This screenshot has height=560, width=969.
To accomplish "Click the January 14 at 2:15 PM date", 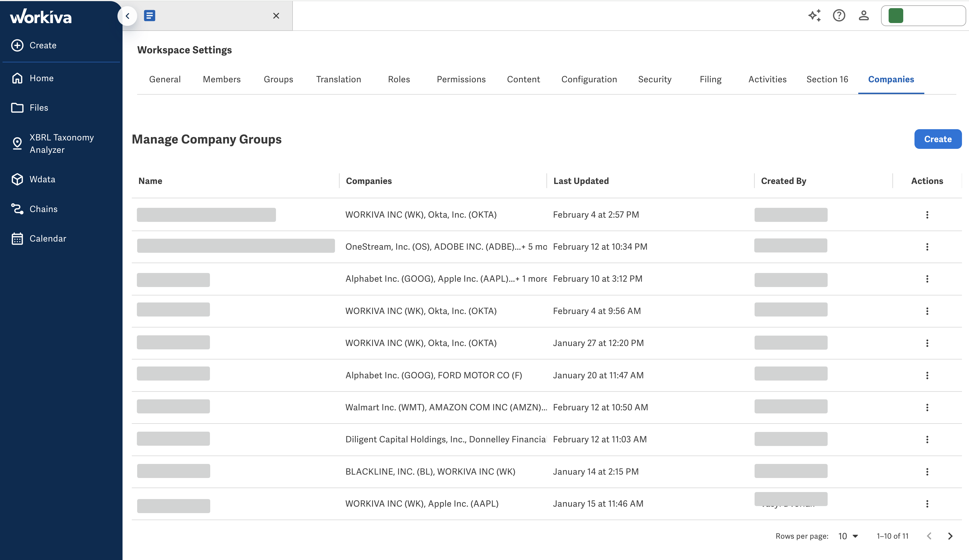I will pos(596,472).
